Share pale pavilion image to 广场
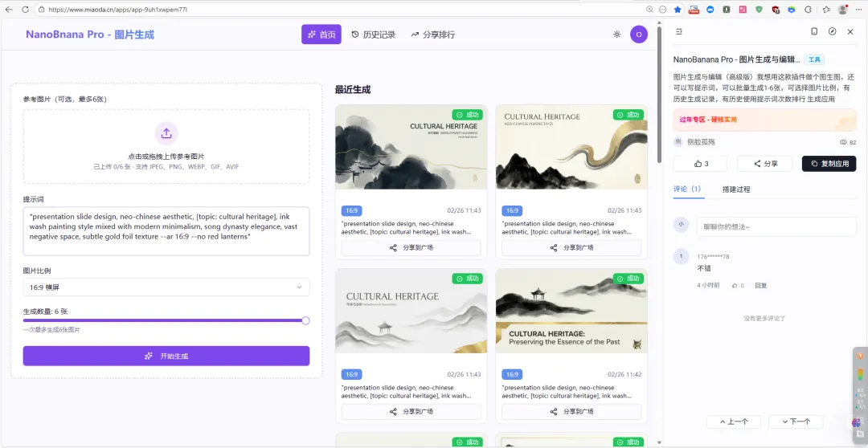Image resolution: width=868 pixels, height=448 pixels. tap(411, 412)
